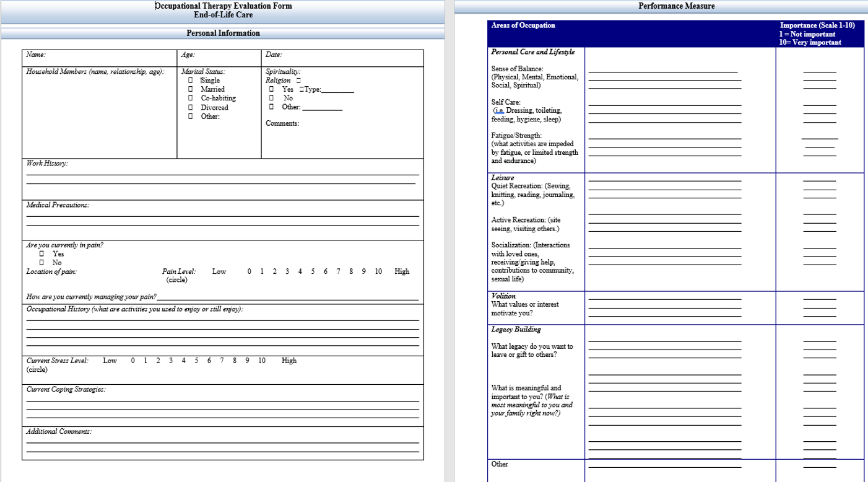Tick the Married checkbox
The height and width of the screenshot is (492, 868).
tap(191, 89)
